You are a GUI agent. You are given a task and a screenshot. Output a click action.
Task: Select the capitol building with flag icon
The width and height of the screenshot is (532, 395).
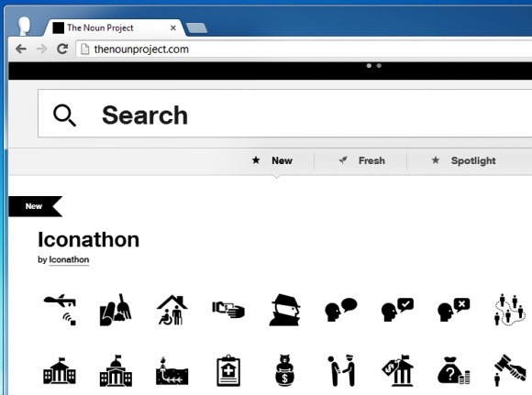[x=116, y=370]
